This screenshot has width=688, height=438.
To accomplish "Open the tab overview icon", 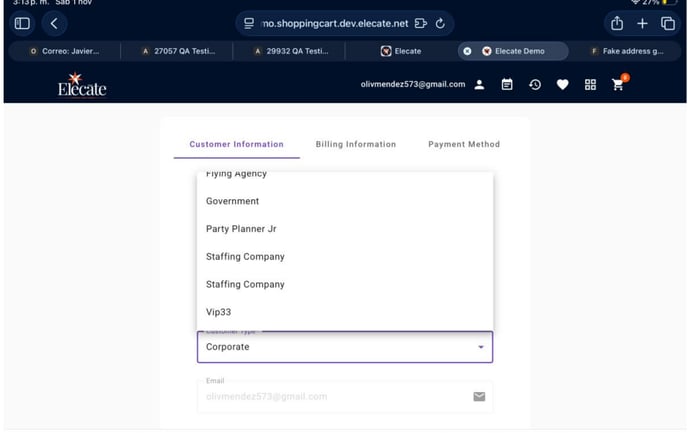I will tap(668, 23).
